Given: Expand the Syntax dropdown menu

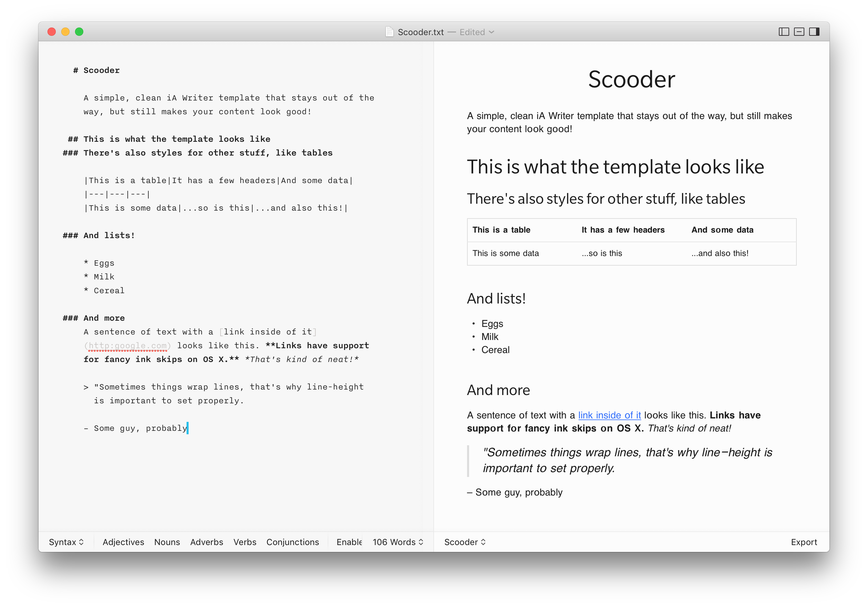Looking at the screenshot, I should [66, 542].
